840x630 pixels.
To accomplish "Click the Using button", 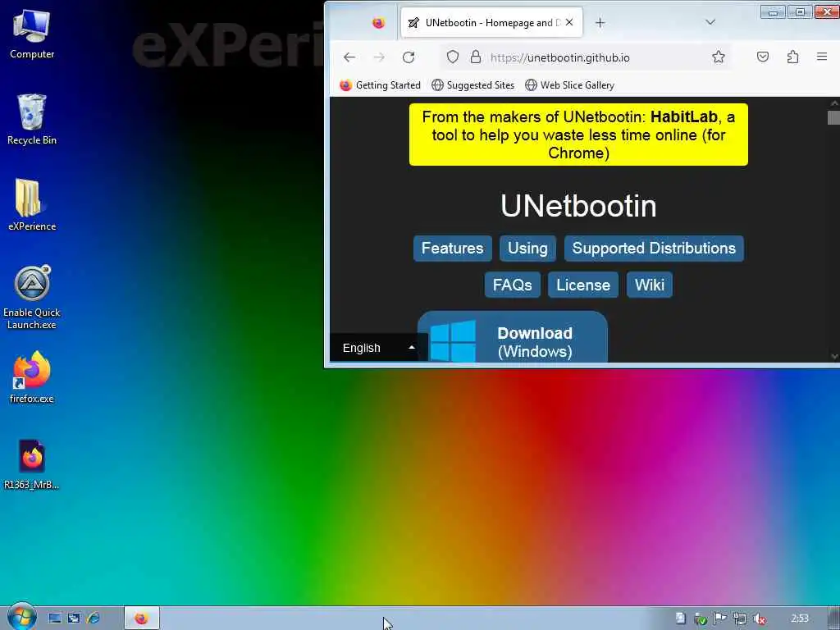I will (x=527, y=249).
